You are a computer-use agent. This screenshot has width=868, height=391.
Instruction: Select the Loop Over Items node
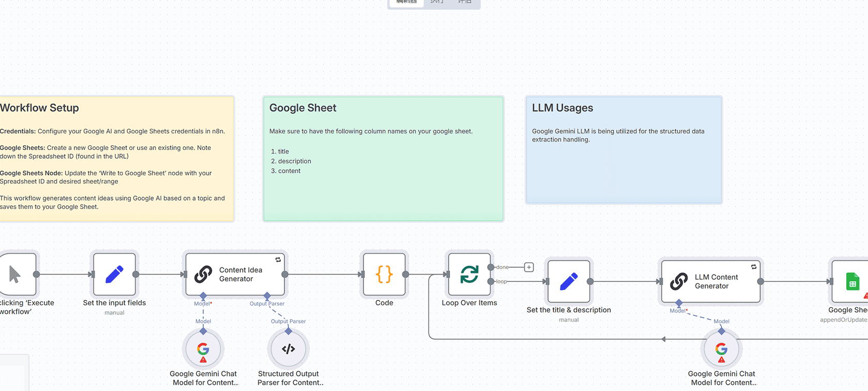[469, 274]
